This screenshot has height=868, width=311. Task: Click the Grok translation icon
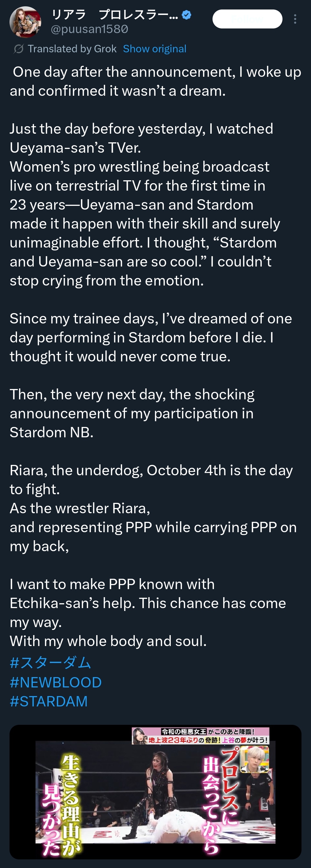pyautogui.click(x=18, y=49)
